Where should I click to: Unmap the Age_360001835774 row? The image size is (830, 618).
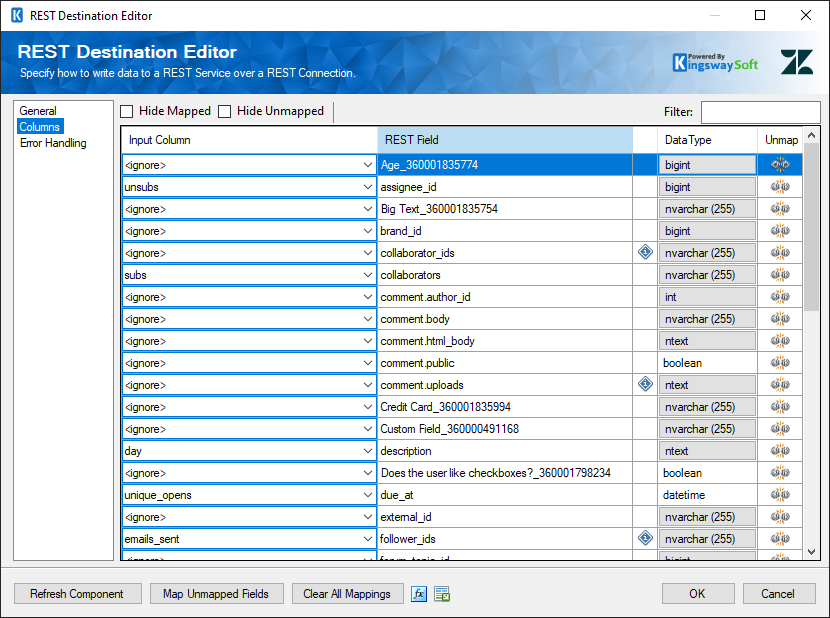(x=780, y=165)
